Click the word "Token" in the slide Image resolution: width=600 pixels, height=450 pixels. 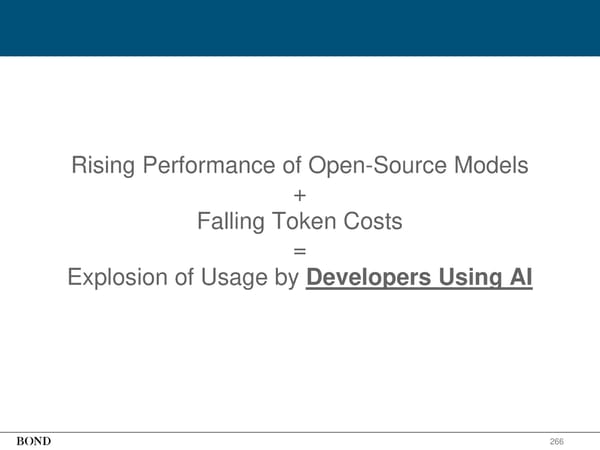(305, 222)
